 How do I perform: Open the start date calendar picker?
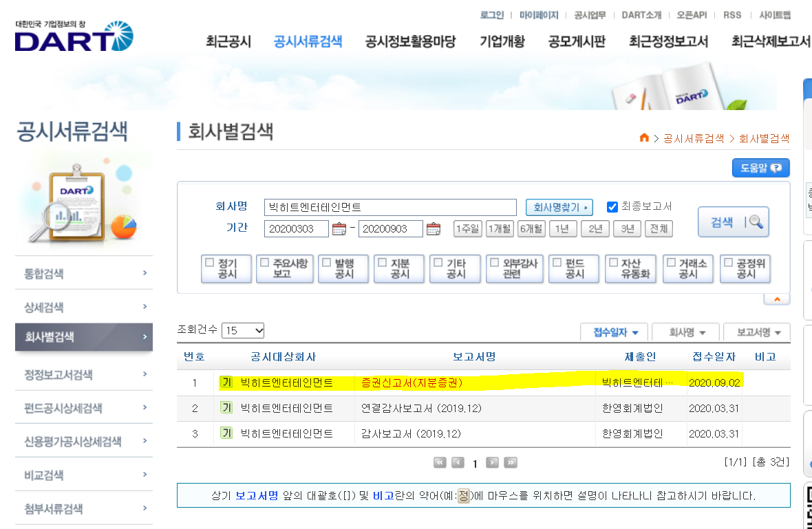tap(339, 229)
